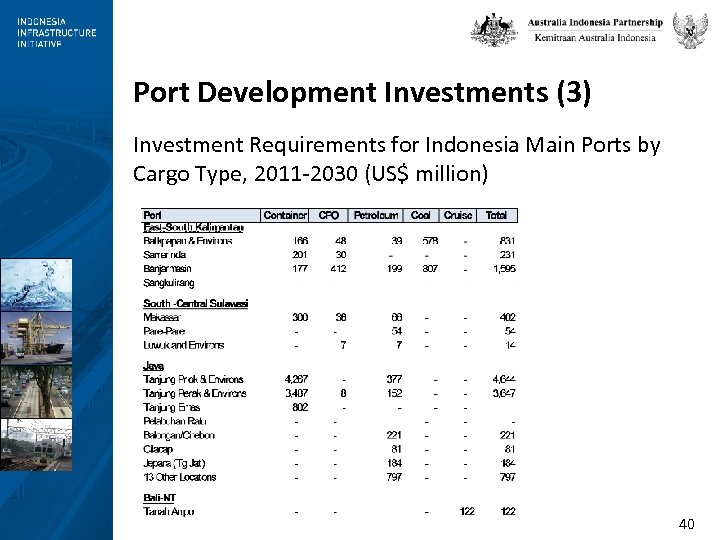The width and height of the screenshot is (720, 540).
Task: Click the 'Total' column header
Action: [496, 215]
